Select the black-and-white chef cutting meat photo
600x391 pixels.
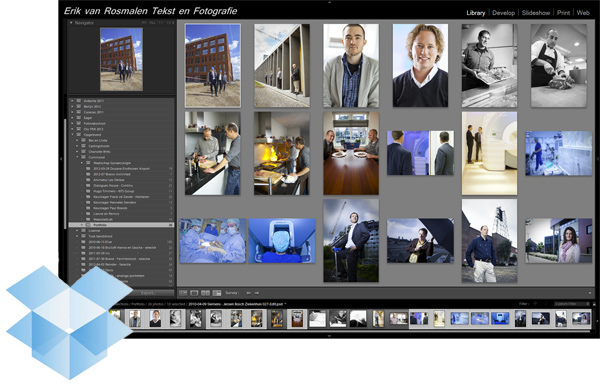tap(559, 65)
